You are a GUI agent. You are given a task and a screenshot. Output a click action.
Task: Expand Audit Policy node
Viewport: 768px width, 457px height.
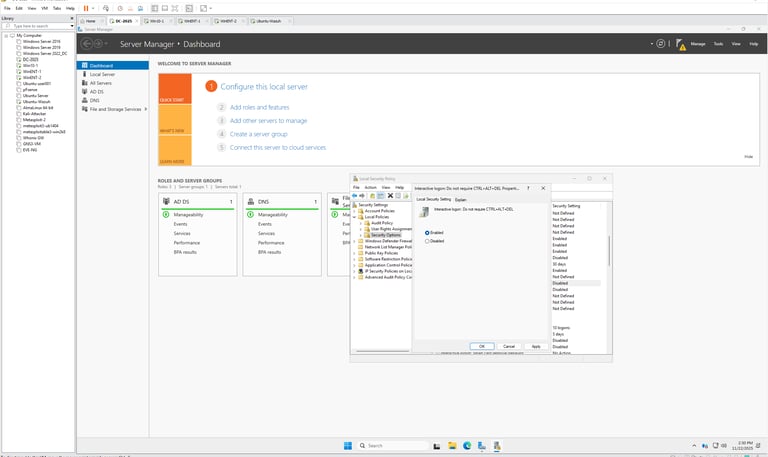pyautogui.click(x=361, y=223)
